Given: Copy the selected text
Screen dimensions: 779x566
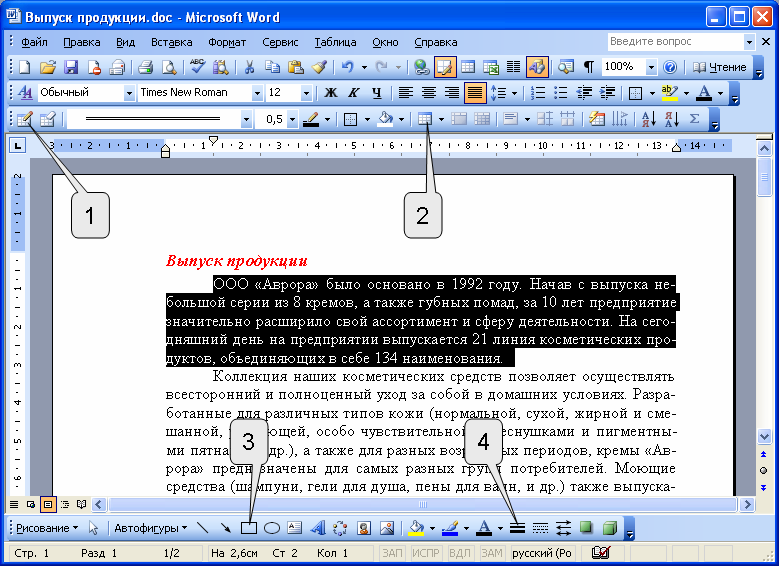Looking at the screenshot, I should pos(272,67).
